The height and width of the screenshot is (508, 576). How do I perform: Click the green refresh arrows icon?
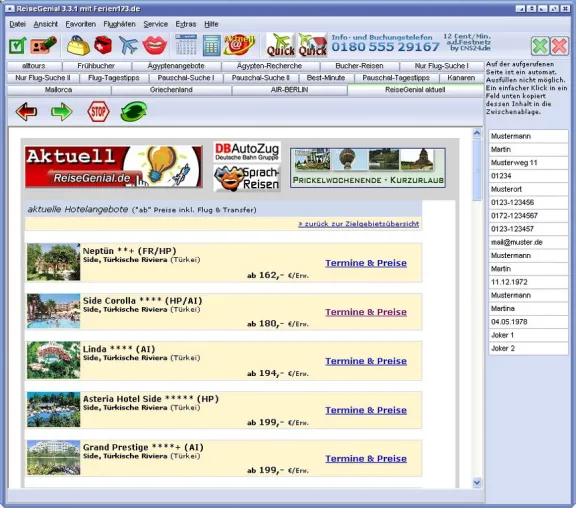(x=134, y=112)
